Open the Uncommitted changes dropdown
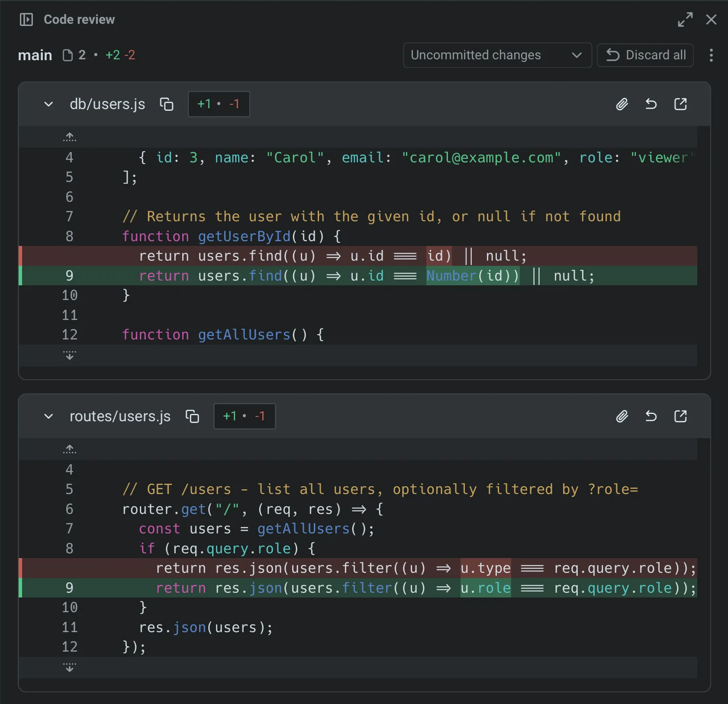This screenshot has height=704, width=728. (x=497, y=55)
